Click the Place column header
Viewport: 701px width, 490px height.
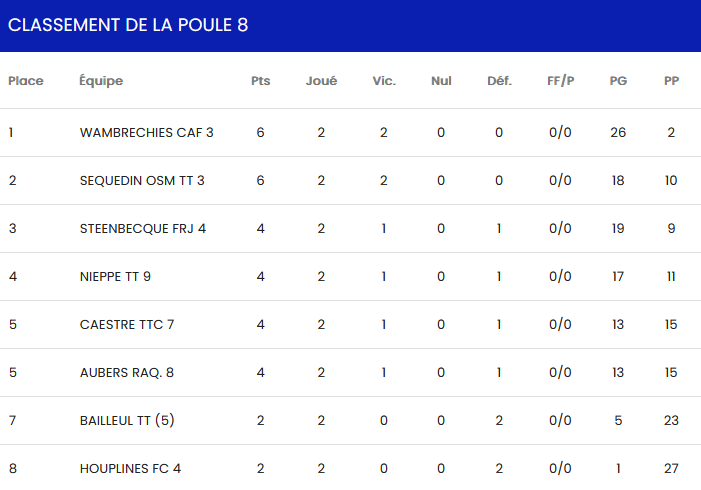(x=26, y=81)
